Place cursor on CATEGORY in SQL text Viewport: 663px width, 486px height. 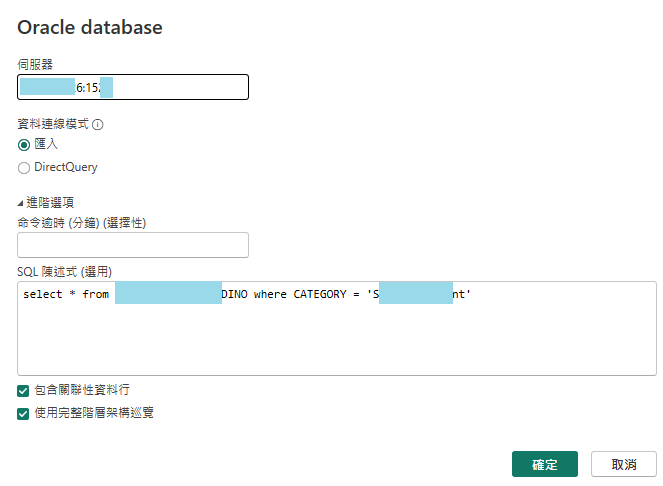tap(320, 294)
